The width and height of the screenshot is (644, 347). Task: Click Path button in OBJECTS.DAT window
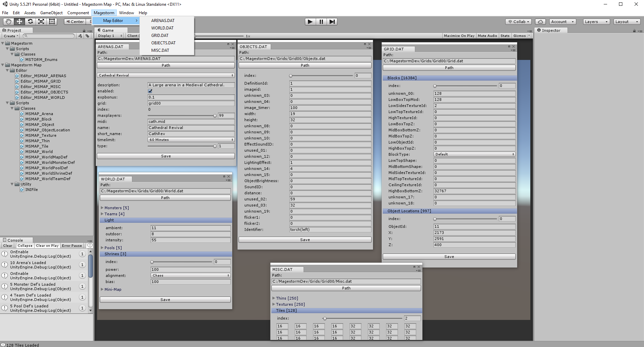pos(305,65)
